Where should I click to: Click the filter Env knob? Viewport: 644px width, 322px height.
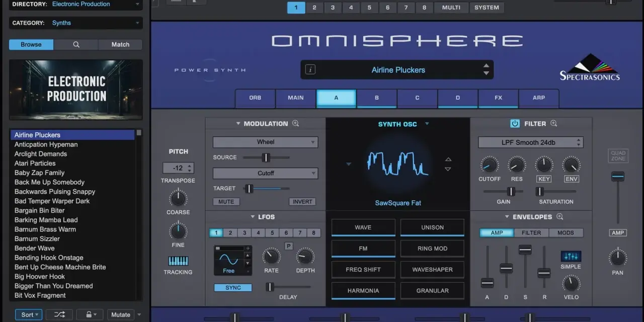571,165
